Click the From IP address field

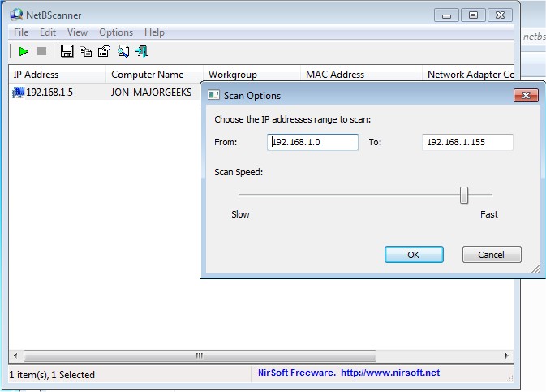tap(312, 142)
